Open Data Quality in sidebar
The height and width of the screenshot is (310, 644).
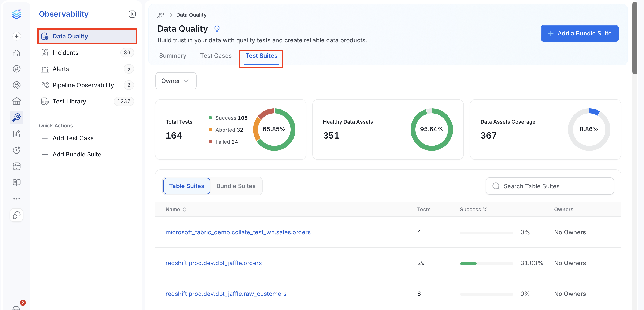[87, 37]
